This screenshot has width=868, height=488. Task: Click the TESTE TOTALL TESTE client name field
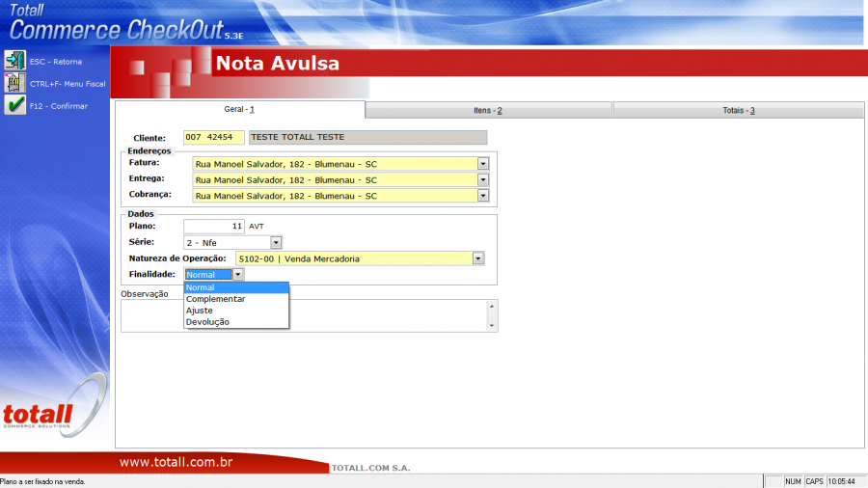(367, 137)
